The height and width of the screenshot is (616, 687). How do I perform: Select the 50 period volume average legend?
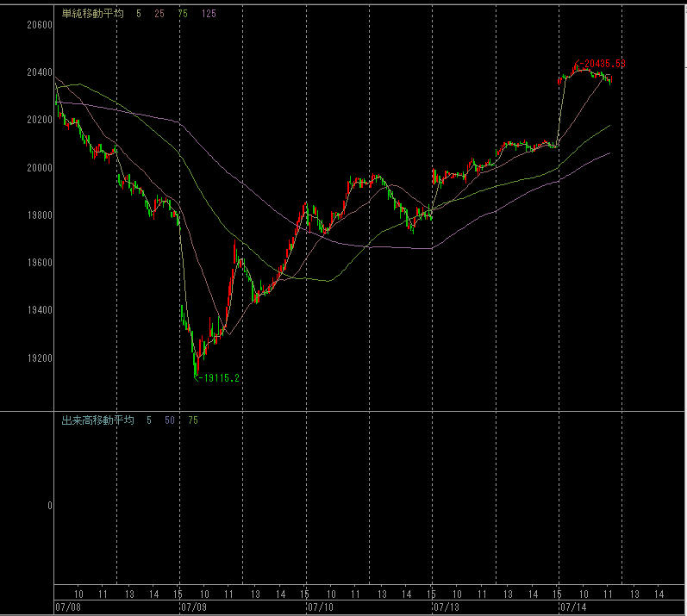pyautogui.click(x=170, y=420)
